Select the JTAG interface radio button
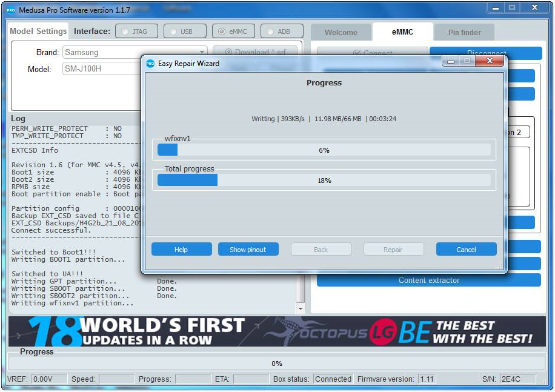 pos(136,31)
